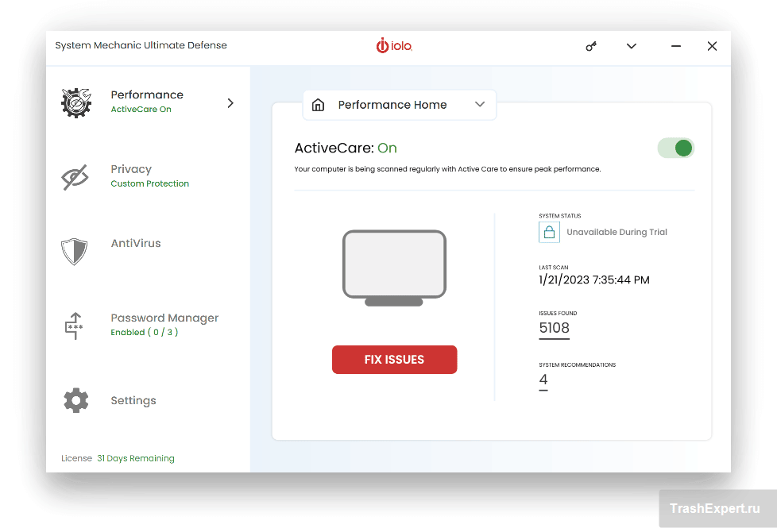Expand the Performance section chevron
777x532 pixels.
pos(230,102)
